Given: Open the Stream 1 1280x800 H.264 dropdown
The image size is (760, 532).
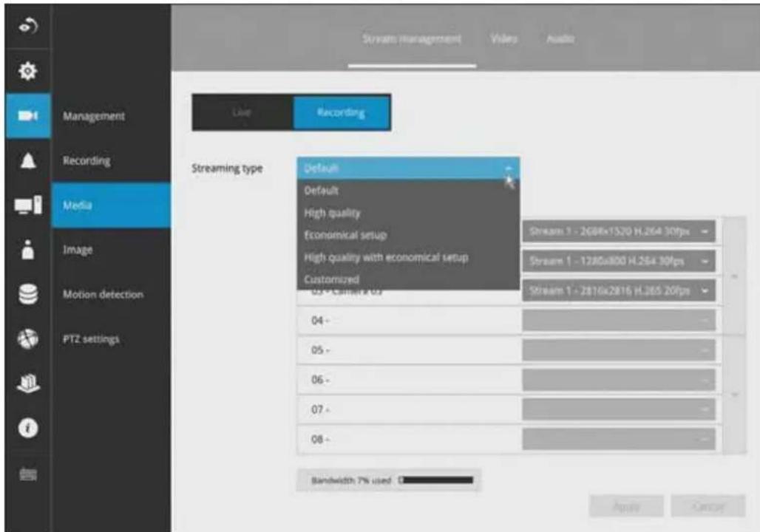Looking at the screenshot, I should tap(619, 261).
